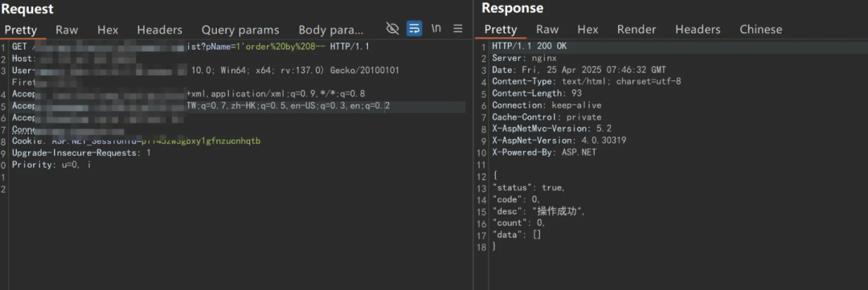The width and height of the screenshot is (868, 290).
Task: Click the Content-Type: text/html header line
Action: (x=586, y=82)
